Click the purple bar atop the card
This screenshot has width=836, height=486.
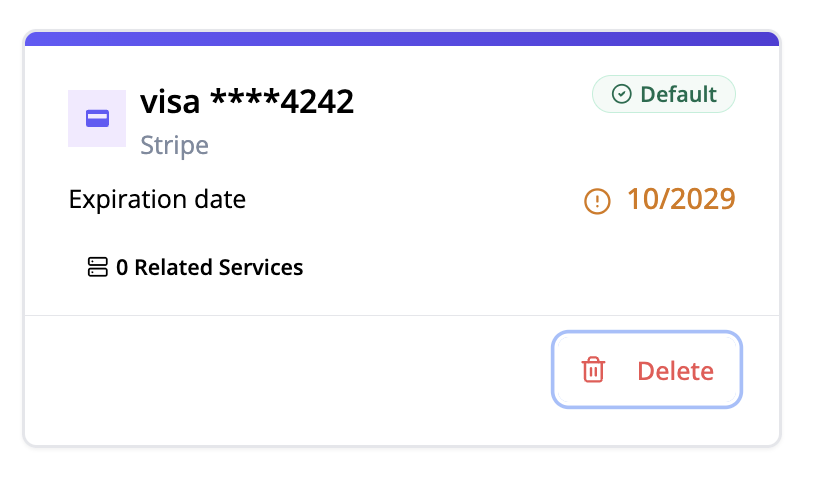coord(401,38)
